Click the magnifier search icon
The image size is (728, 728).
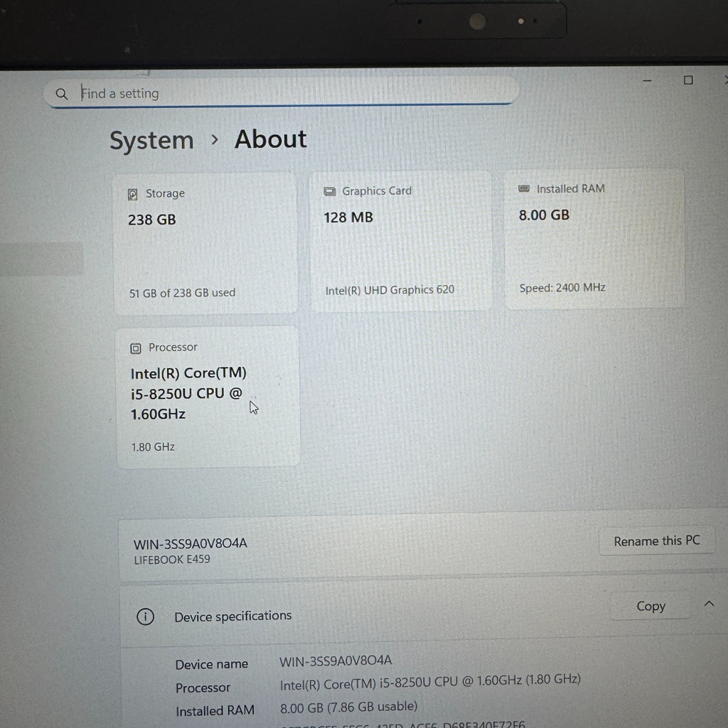point(62,94)
